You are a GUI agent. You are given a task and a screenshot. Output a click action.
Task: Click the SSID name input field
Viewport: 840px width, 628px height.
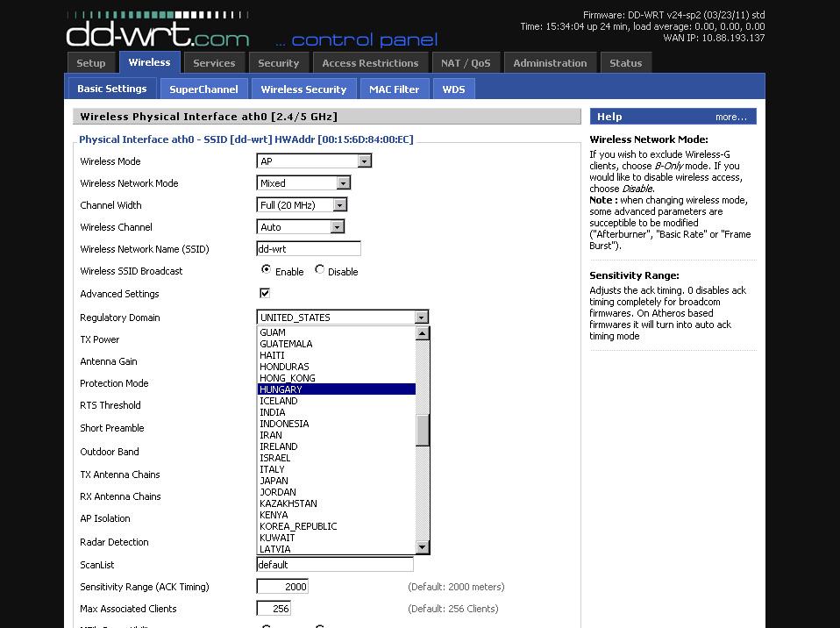tap(309, 248)
